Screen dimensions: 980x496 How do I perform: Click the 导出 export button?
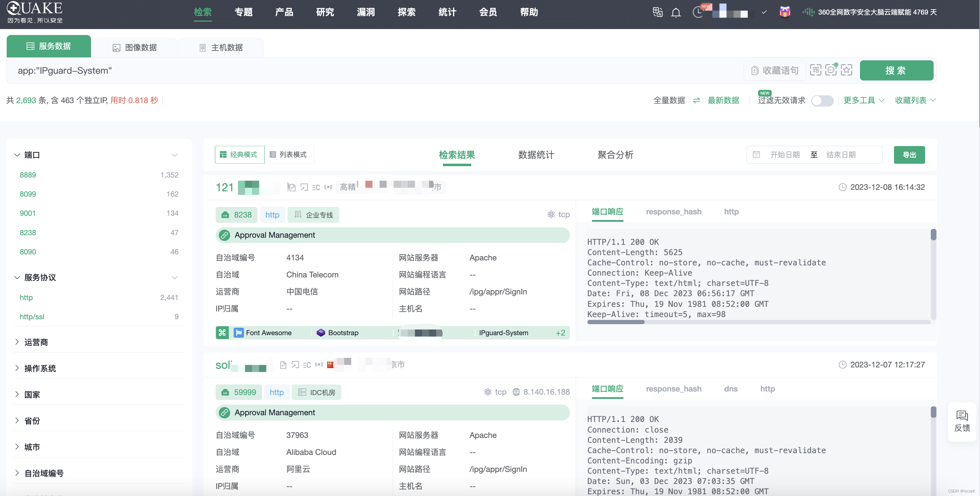point(909,154)
